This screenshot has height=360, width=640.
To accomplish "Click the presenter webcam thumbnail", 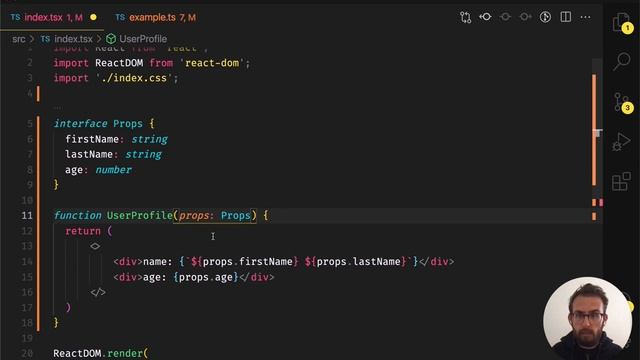I will click(587, 318).
